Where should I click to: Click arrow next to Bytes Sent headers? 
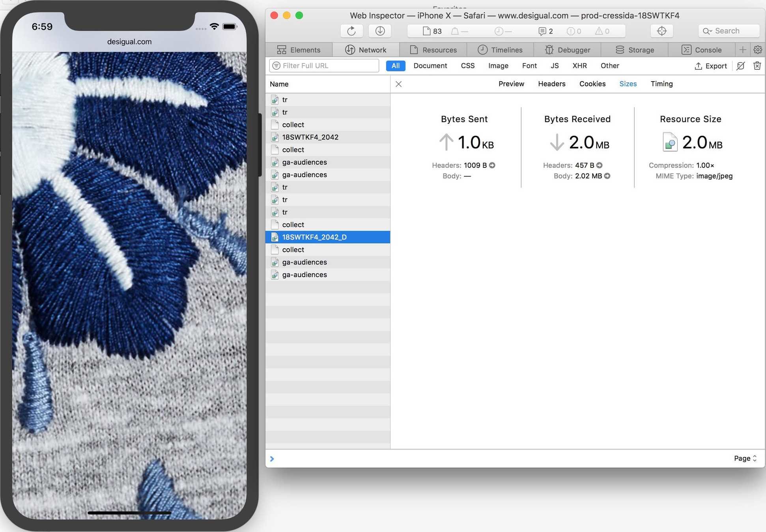(492, 166)
